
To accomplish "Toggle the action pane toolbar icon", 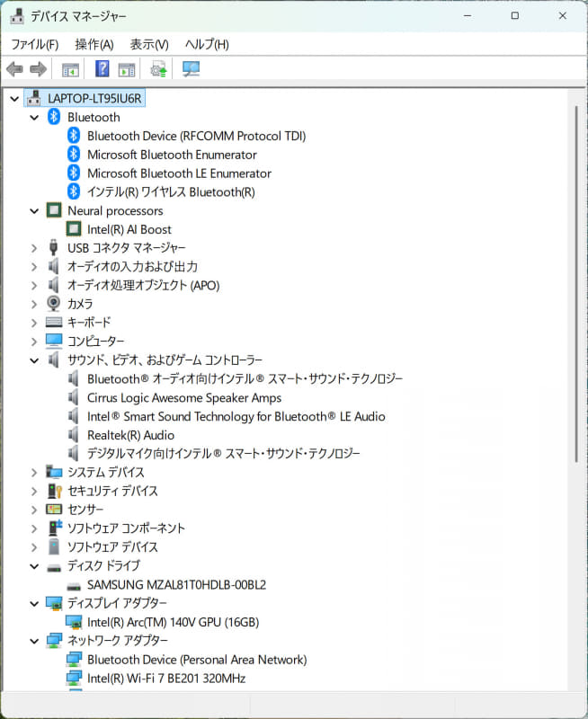I will (x=127, y=70).
